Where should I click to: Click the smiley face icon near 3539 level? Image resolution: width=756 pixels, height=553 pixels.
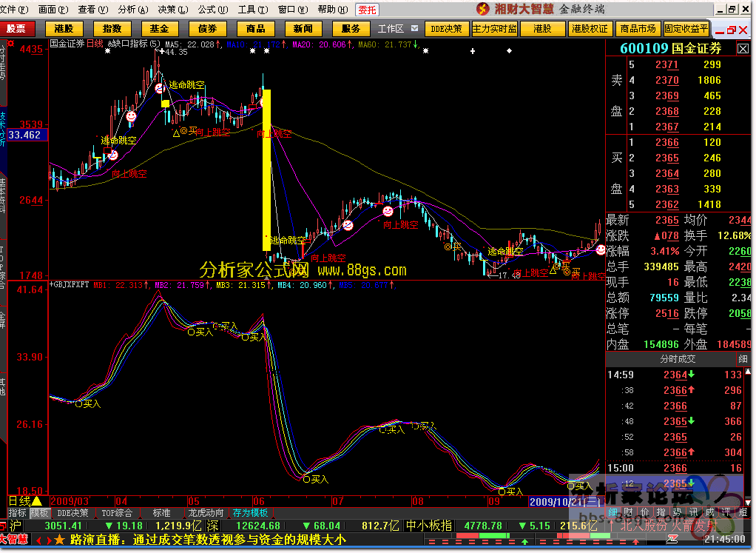click(x=131, y=116)
